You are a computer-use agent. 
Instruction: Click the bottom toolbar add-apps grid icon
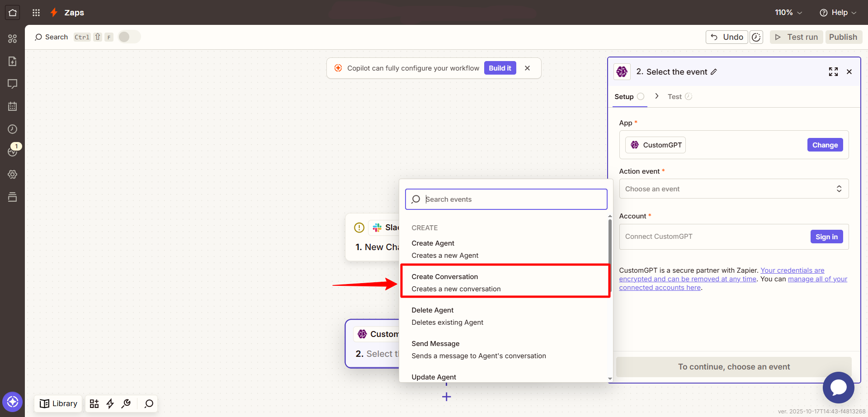click(x=94, y=403)
